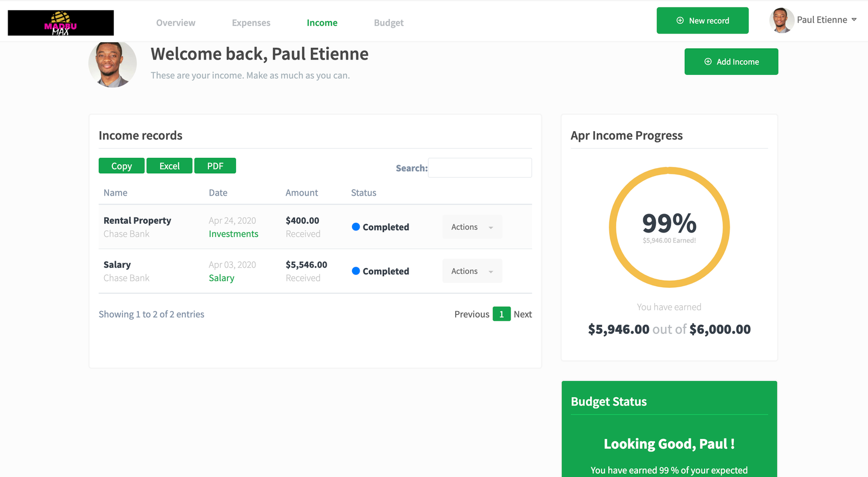Click Chase Bank under Rental Property
This screenshot has width=868, height=477.
click(126, 234)
